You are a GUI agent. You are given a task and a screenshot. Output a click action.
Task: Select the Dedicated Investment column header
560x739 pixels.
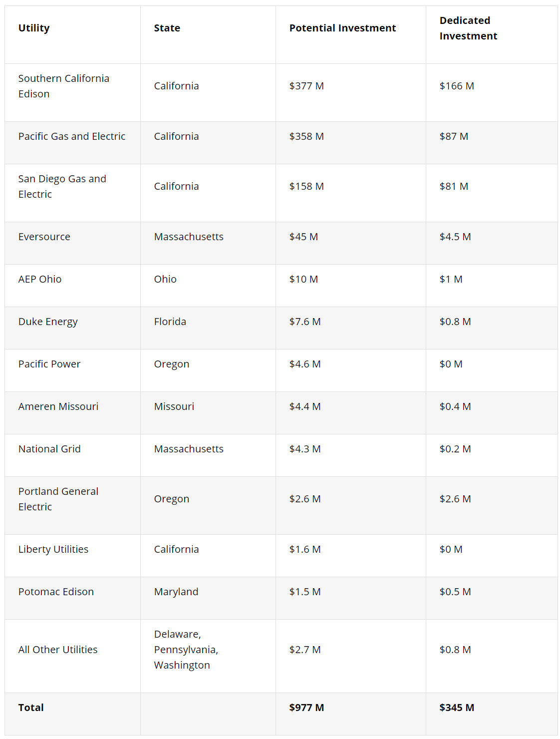[468, 28]
